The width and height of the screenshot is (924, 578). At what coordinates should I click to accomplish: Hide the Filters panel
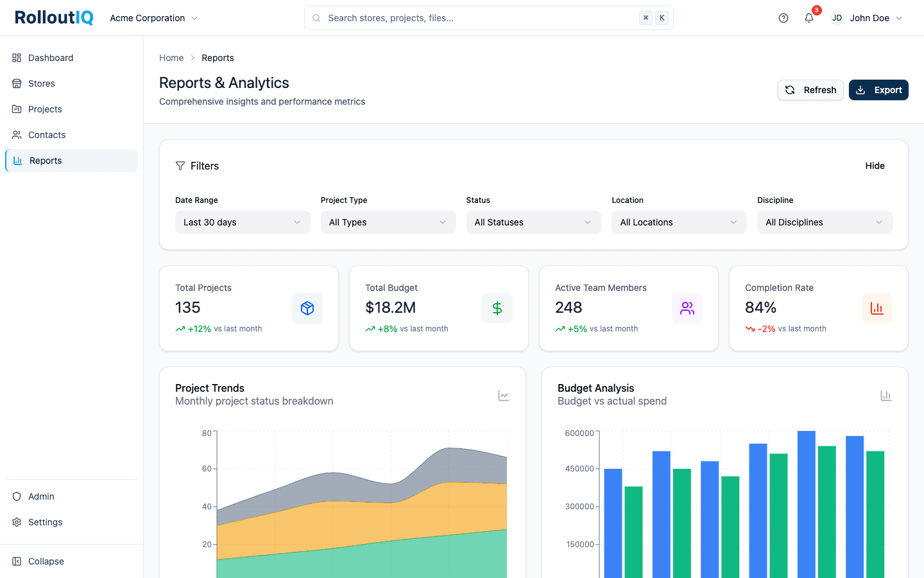(875, 166)
